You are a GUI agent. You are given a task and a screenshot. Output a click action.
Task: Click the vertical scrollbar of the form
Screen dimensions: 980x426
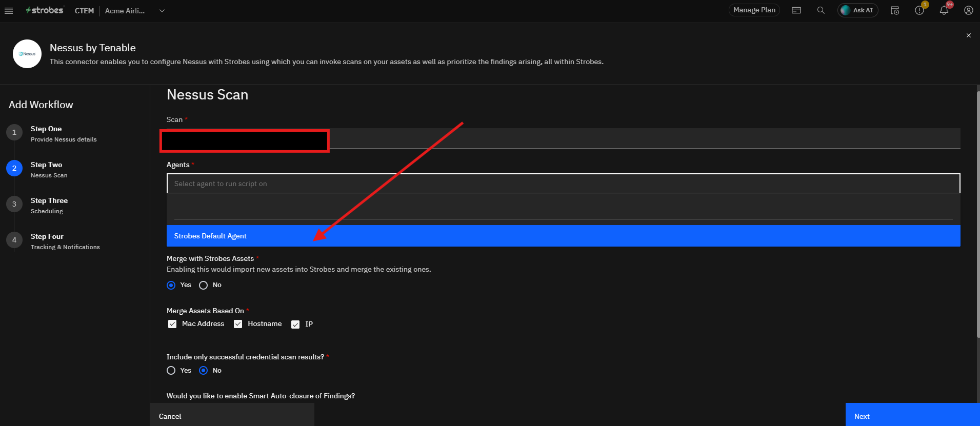coord(978,214)
